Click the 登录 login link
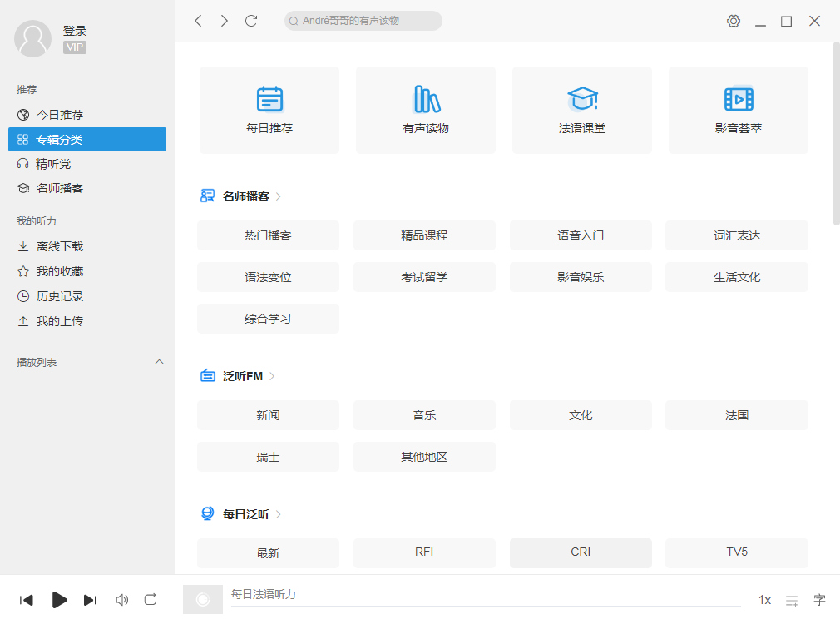 pos(74,30)
